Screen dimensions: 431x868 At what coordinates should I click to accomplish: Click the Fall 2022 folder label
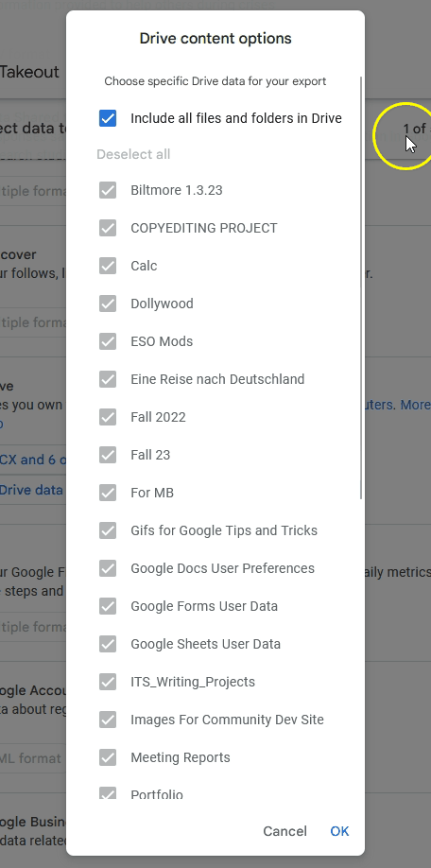click(x=158, y=417)
